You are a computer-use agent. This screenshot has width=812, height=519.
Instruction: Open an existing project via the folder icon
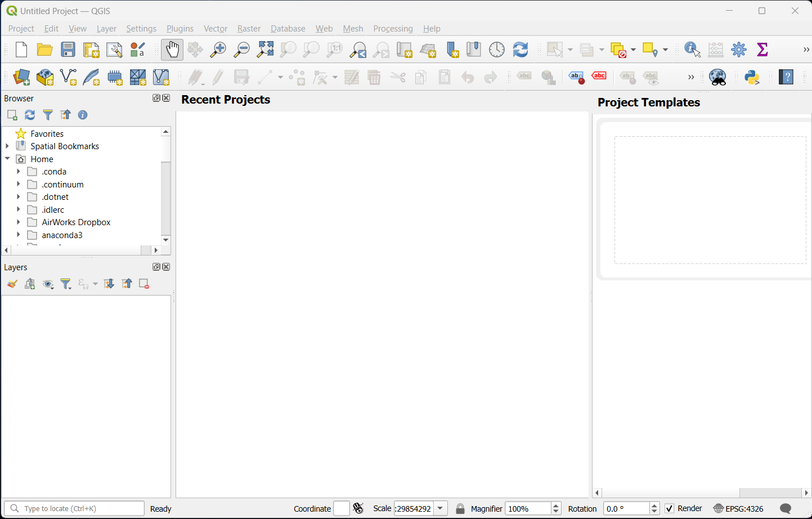(x=45, y=50)
